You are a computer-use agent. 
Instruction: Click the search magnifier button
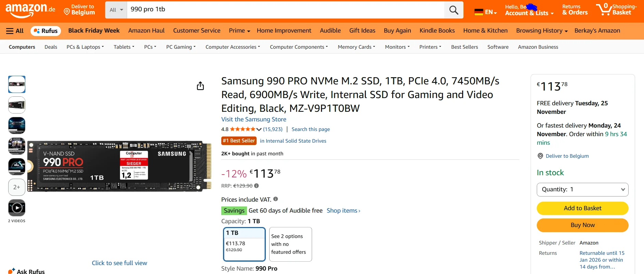tap(454, 10)
